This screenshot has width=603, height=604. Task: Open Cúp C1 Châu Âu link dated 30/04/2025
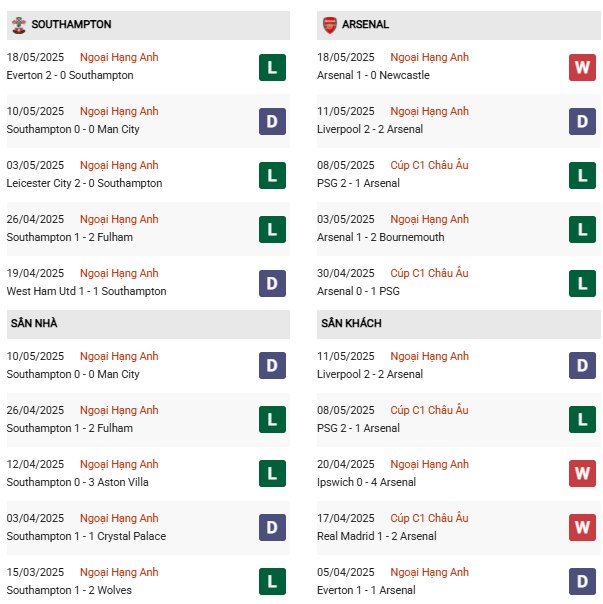pos(429,274)
